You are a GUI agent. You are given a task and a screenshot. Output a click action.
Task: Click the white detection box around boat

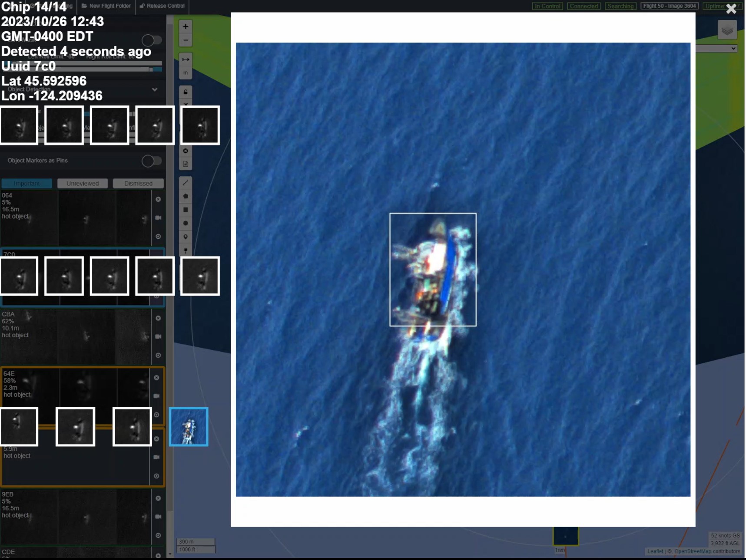433,270
